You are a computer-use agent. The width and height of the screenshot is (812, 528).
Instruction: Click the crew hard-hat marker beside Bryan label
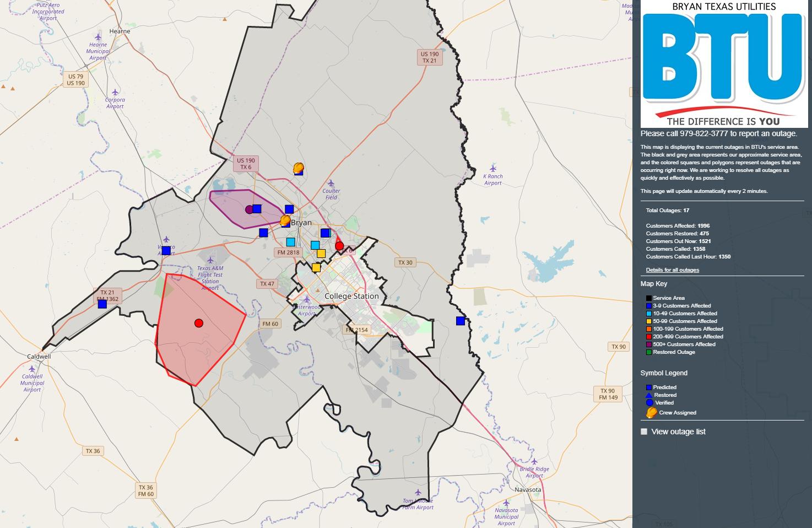[285, 220]
